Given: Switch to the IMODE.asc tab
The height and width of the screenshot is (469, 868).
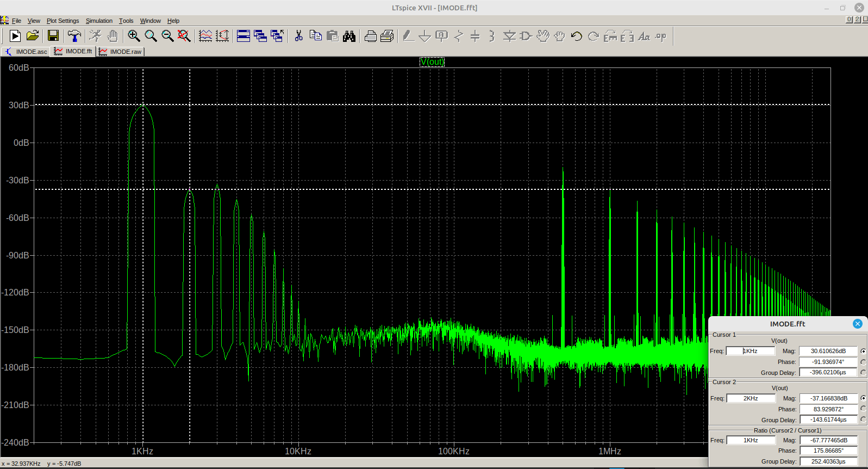Looking at the screenshot, I should 26,52.
